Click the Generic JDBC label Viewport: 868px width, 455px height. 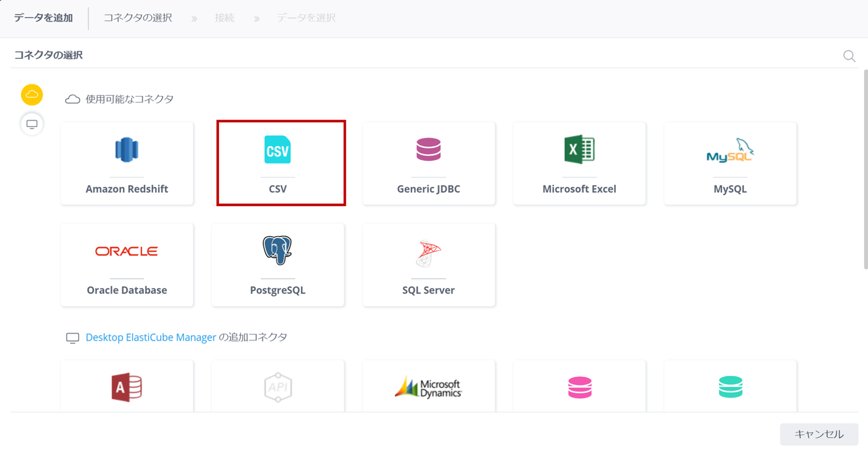coord(429,189)
